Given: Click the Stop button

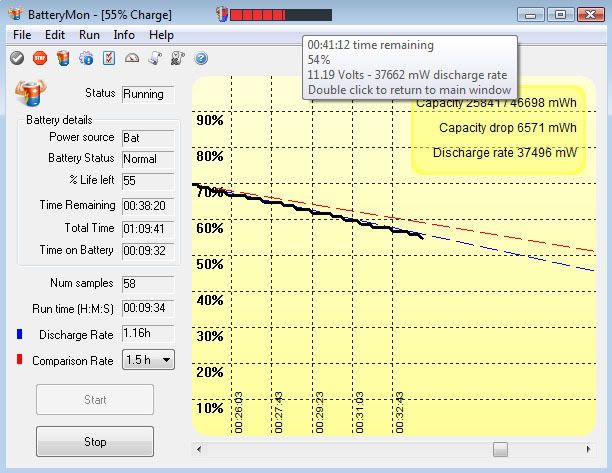Looking at the screenshot, I should click(x=95, y=441).
